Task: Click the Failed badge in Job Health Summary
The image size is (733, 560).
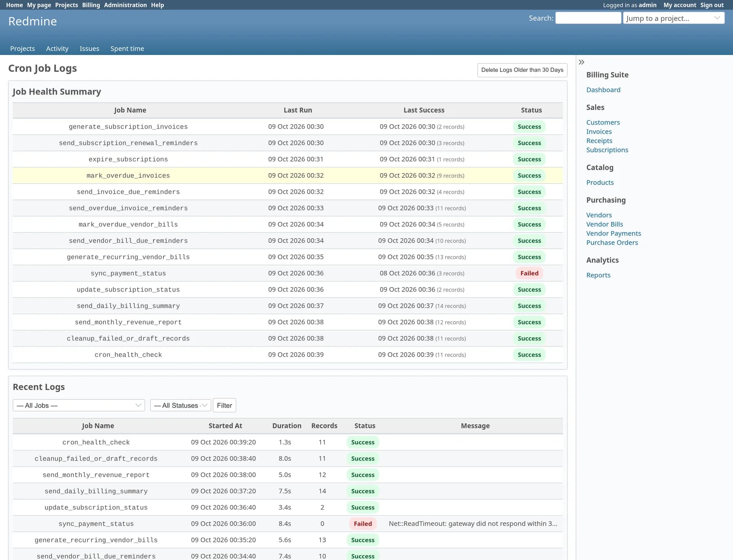Action: coord(529,273)
